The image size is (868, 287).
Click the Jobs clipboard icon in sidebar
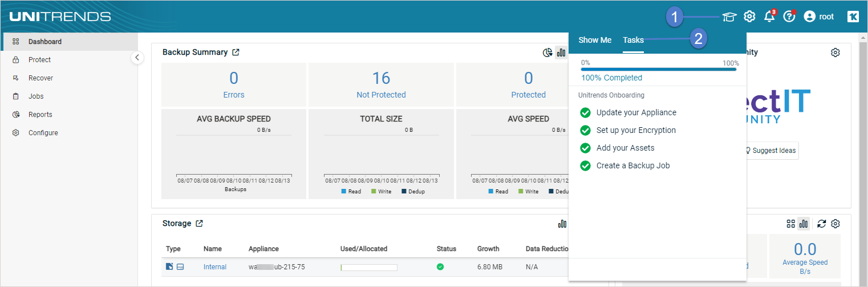coord(16,96)
